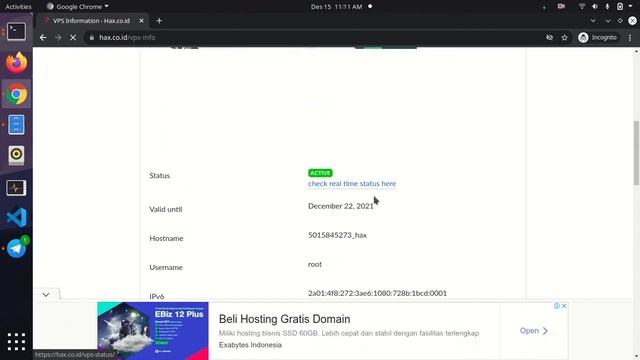640x360 pixels.
Task: Collapse the ad banner with chevron
Action: 46,295
